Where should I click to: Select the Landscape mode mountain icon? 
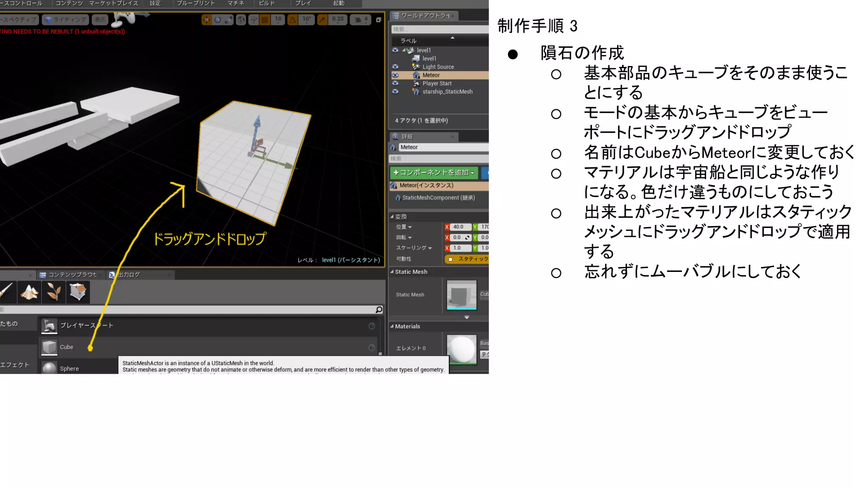point(30,292)
